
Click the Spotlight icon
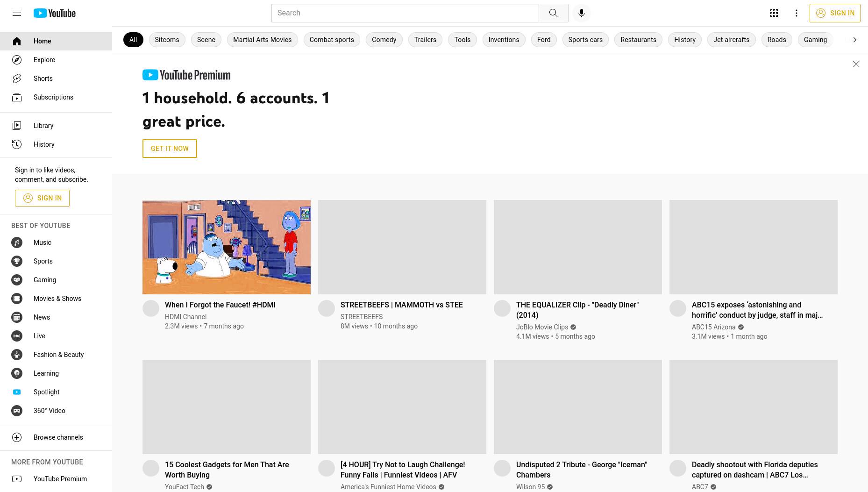tap(17, 392)
